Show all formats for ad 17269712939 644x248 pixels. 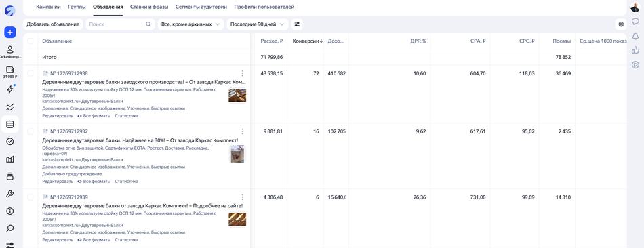coord(94,240)
